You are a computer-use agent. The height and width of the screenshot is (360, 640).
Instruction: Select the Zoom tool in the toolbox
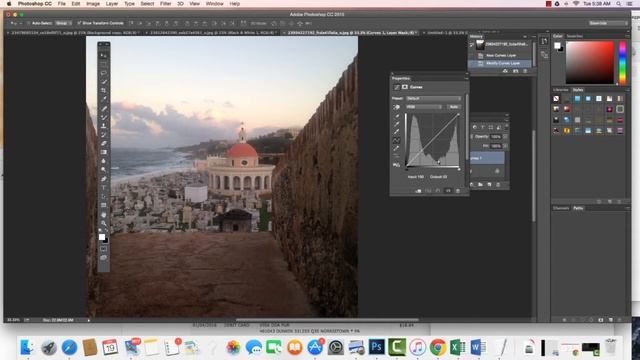click(x=104, y=223)
